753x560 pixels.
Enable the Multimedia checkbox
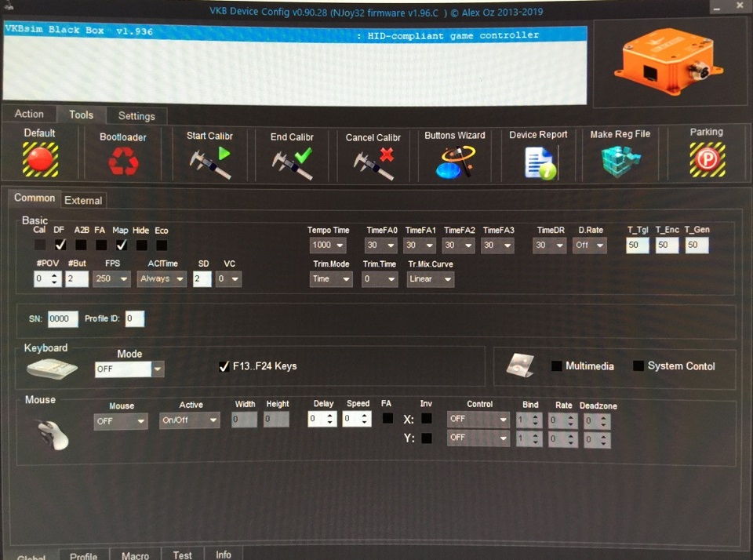click(x=557, y=366)
